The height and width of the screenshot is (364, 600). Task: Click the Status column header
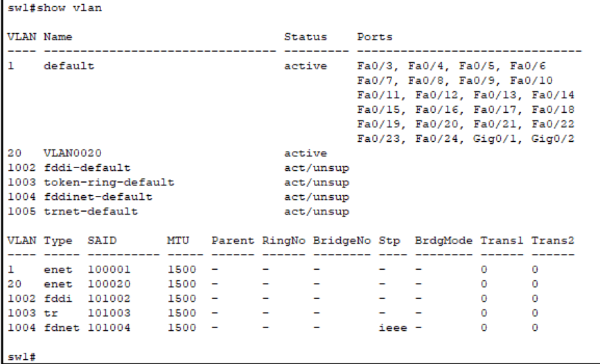pos(306,37)
